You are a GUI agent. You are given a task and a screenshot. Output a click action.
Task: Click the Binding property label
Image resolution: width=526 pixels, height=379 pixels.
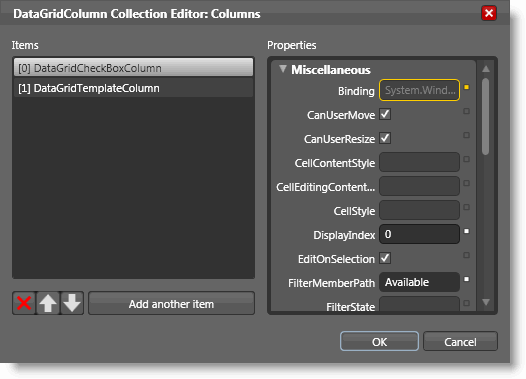(356, 91)
